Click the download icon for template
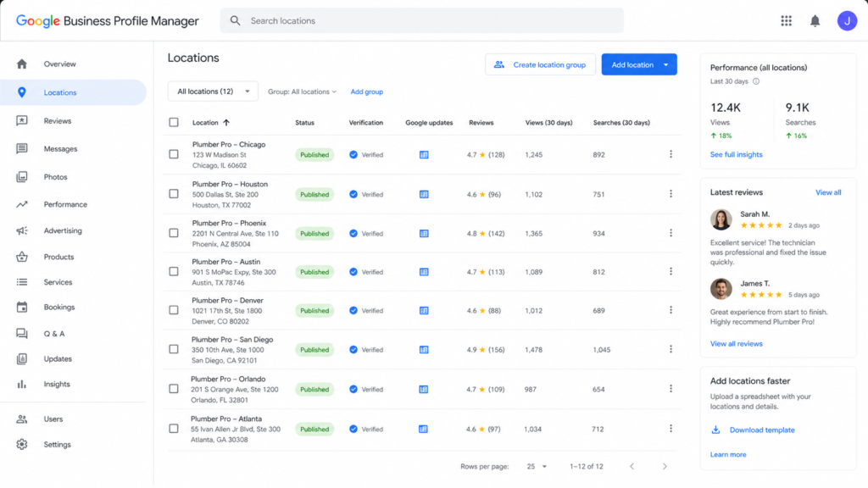 (715, 430)
